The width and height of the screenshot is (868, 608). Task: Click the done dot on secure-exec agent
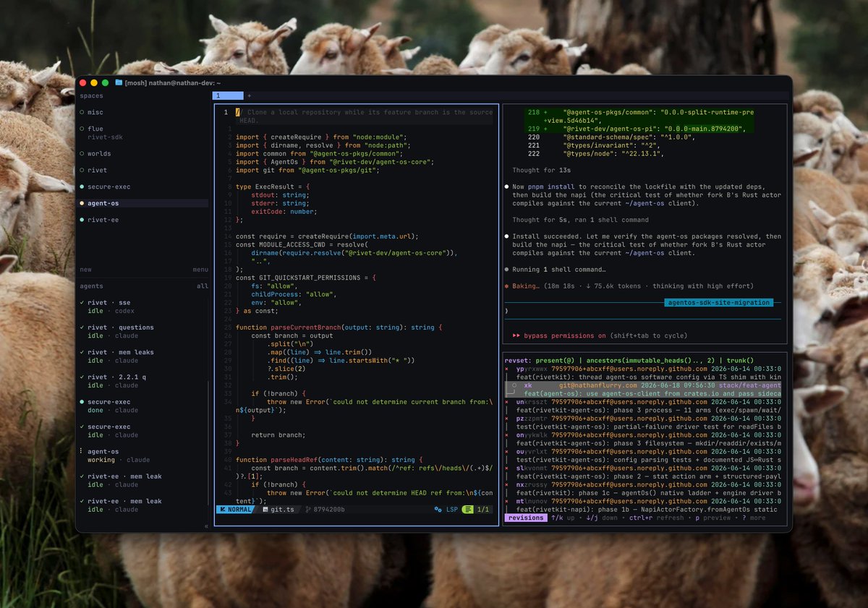82,402
